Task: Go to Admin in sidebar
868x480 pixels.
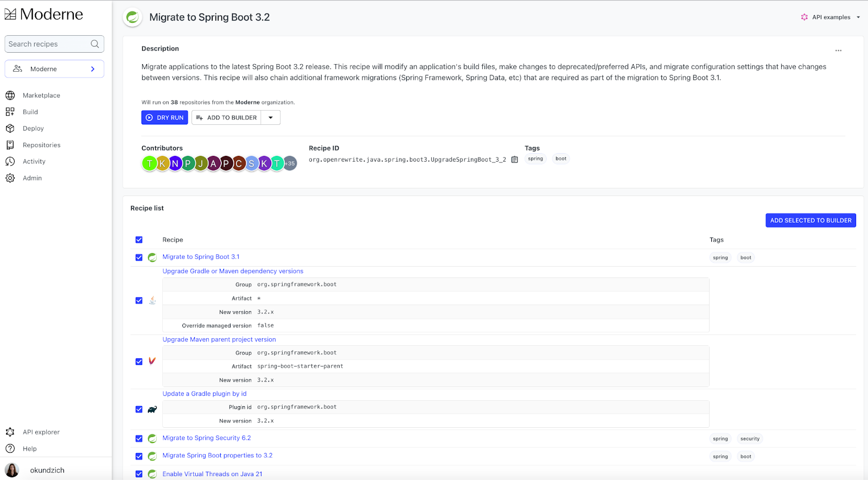Action: coord(33,178)
